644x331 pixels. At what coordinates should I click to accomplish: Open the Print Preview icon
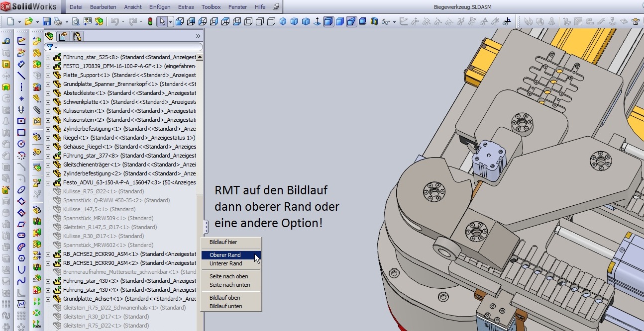[x=76, y=21]
